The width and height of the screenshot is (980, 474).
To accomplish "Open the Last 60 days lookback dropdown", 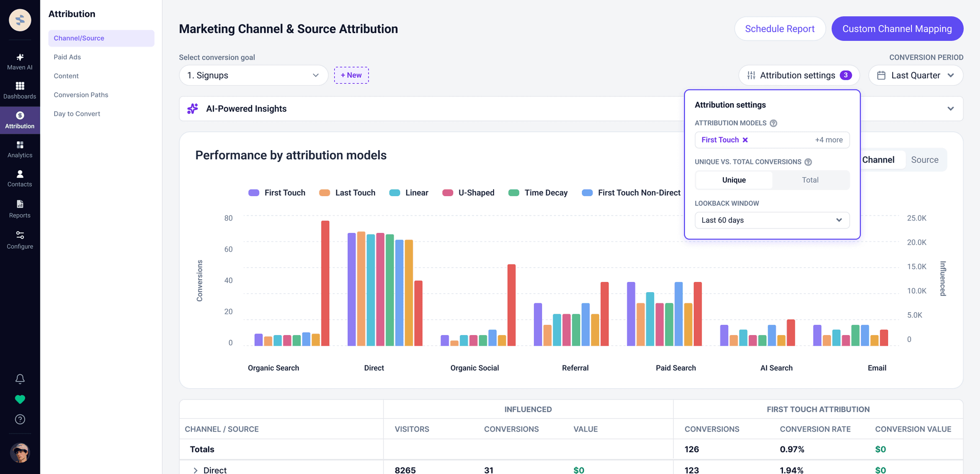I will click(772, 220).
